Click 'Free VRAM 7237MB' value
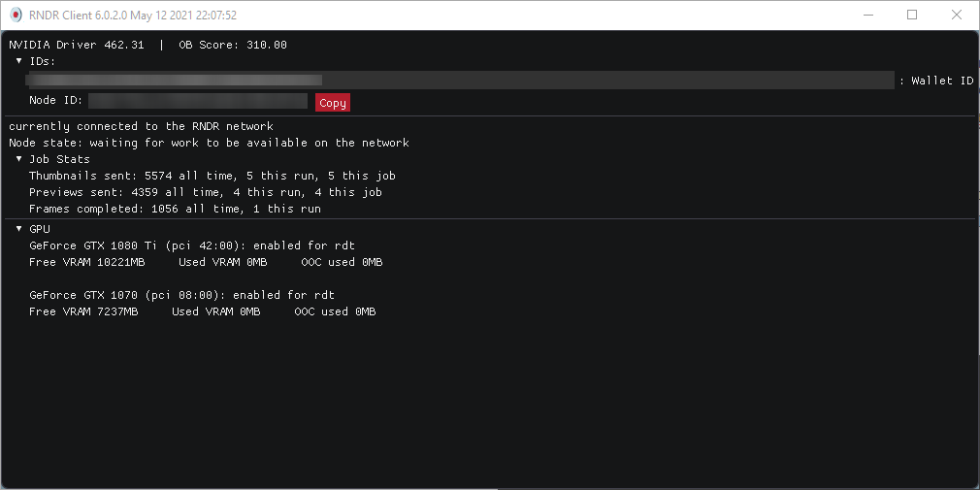 (83, 311)
